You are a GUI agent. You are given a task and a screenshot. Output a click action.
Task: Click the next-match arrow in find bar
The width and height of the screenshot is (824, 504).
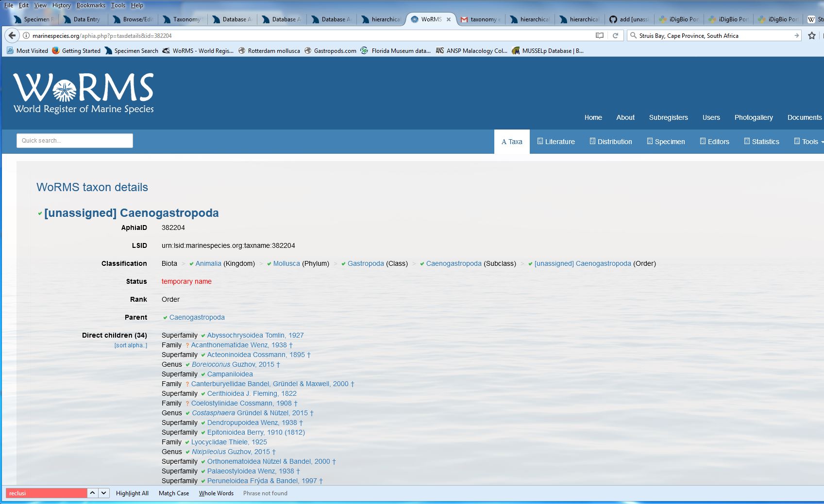[x=103, y=492]
